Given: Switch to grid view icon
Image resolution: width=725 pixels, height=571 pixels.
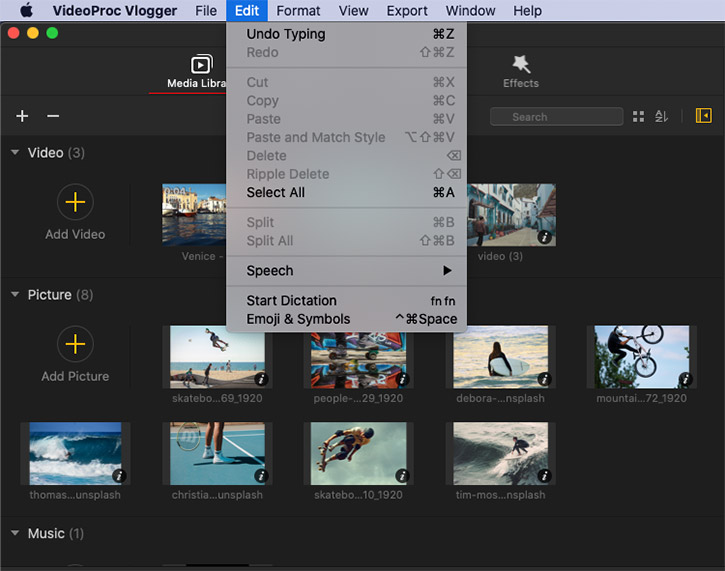Looking at the screenshot, I should tap(638, 117).
